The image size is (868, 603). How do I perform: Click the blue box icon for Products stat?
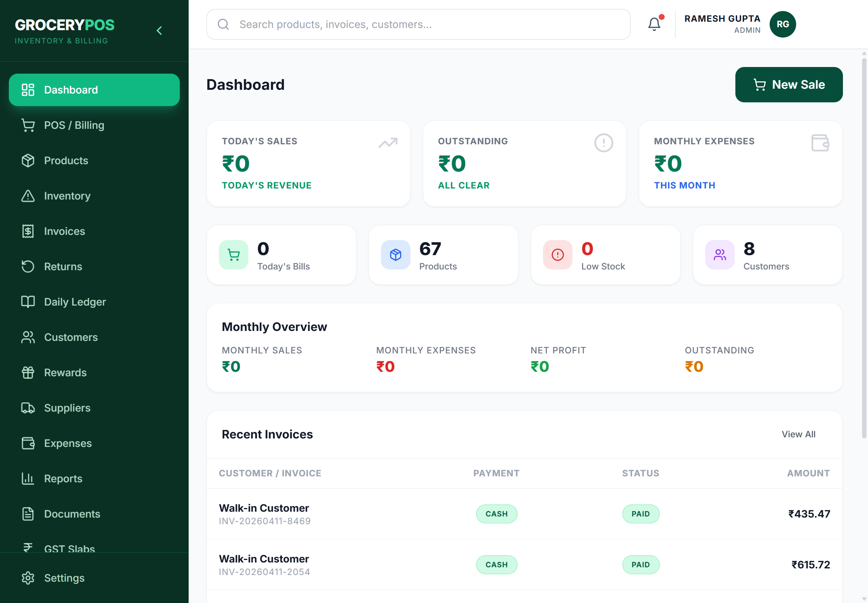pyautogui.click(x=395, y=255)
